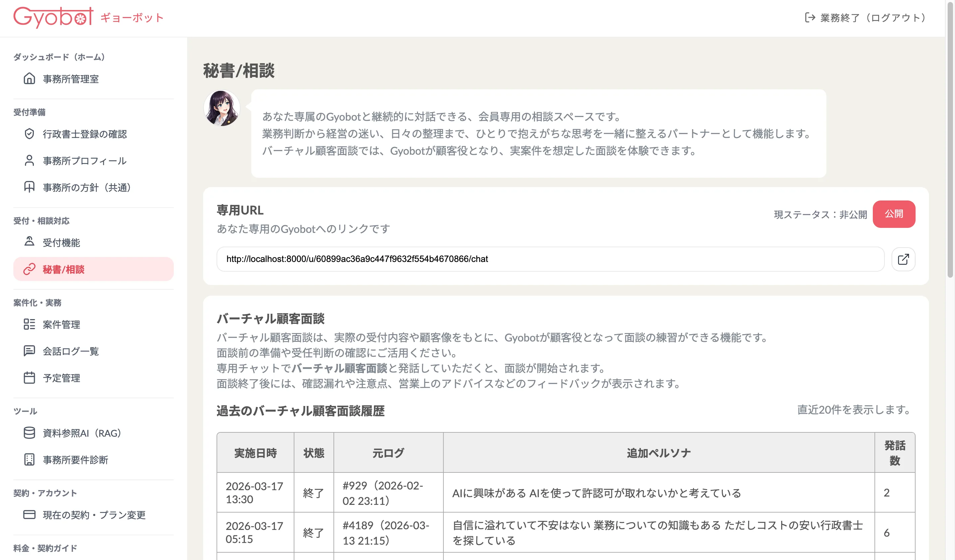Log out via 業務終了（ログアウト）
955x560 pixels.
point(865,18)
